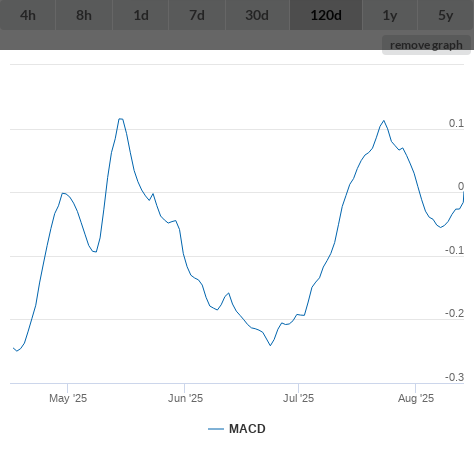474x455 pixels.
Task: Click the May '25 axis label
Action: tap(68, 398)
